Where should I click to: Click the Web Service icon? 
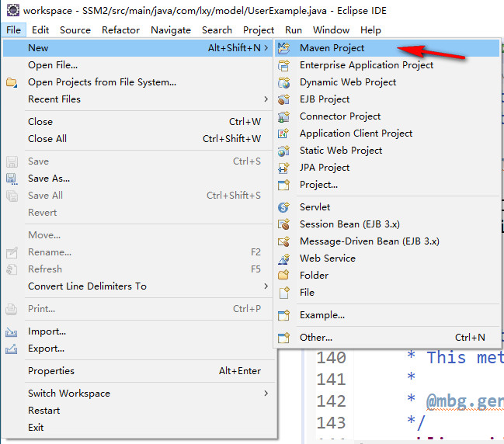[283, 258]
